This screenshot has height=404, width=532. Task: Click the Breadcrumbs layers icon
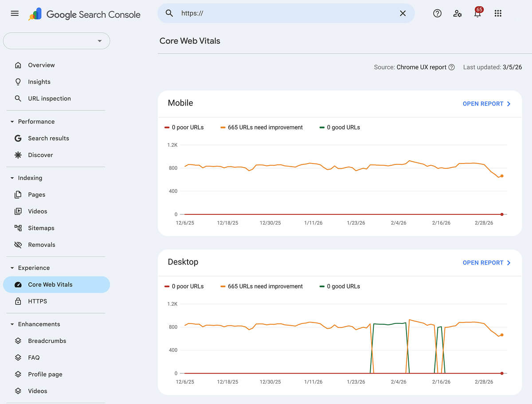18,341
